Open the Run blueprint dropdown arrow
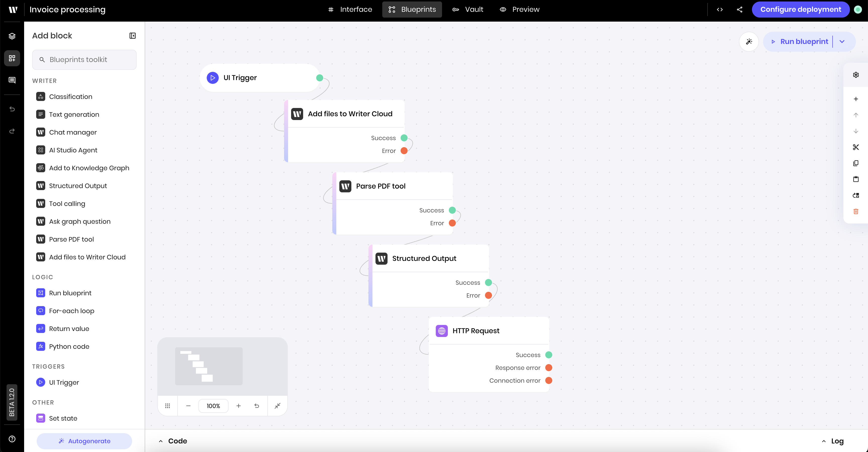 point(842,42)
